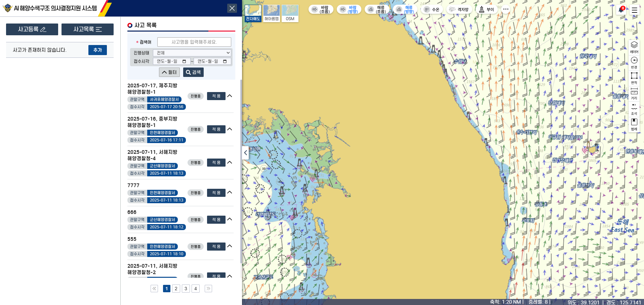
Task: Open the 조석 tide tool
Action: [634, 109]
